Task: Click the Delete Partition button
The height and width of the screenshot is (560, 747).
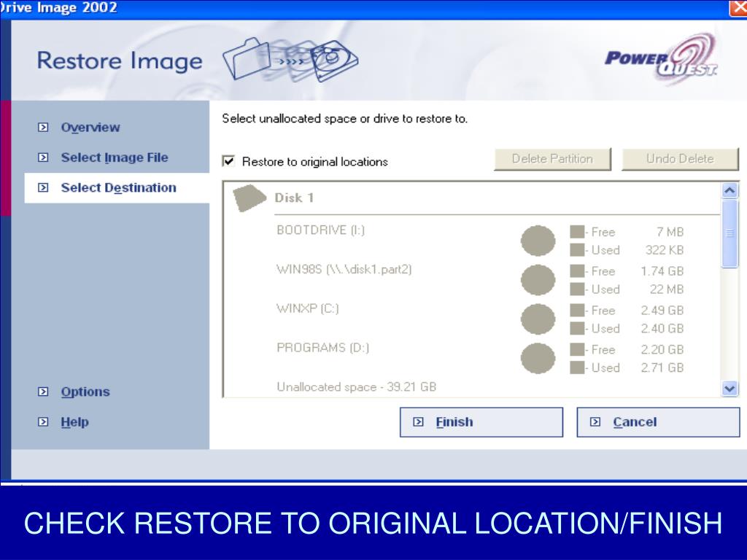Action: (x=553, y=159)
